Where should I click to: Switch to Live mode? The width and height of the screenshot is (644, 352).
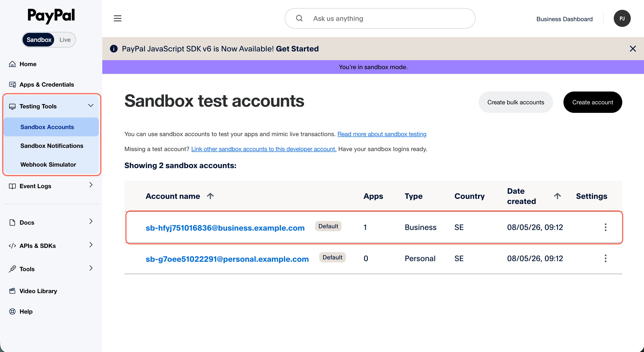click(65, 40)
